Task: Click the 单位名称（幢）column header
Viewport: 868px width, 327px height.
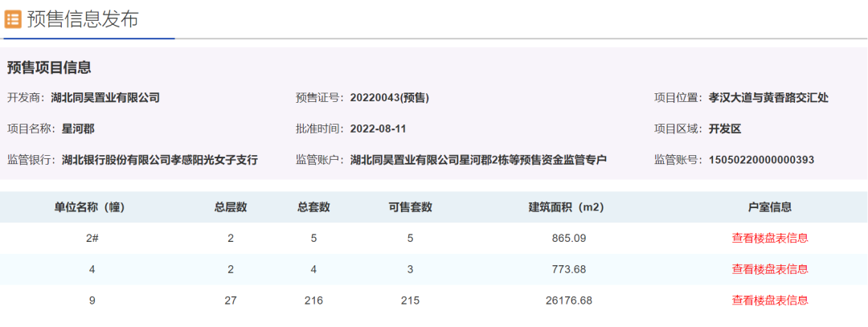Action: 91,207
